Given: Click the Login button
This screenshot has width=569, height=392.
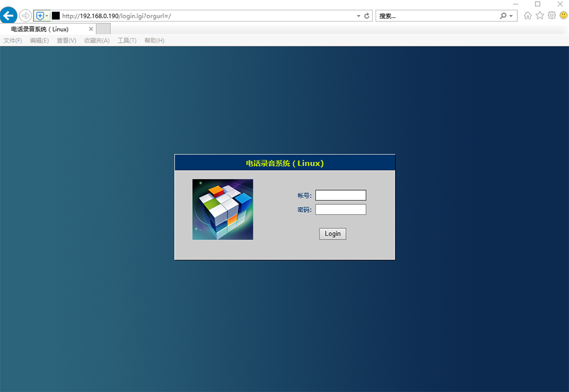Looking at the screenshot, I should (x=333, y=234).
